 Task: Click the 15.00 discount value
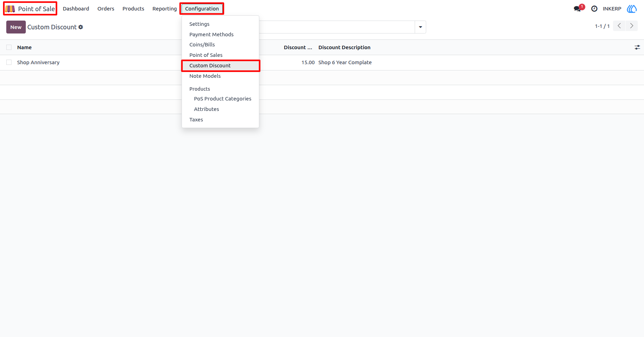pyautogui.click(x=308, y=62)
